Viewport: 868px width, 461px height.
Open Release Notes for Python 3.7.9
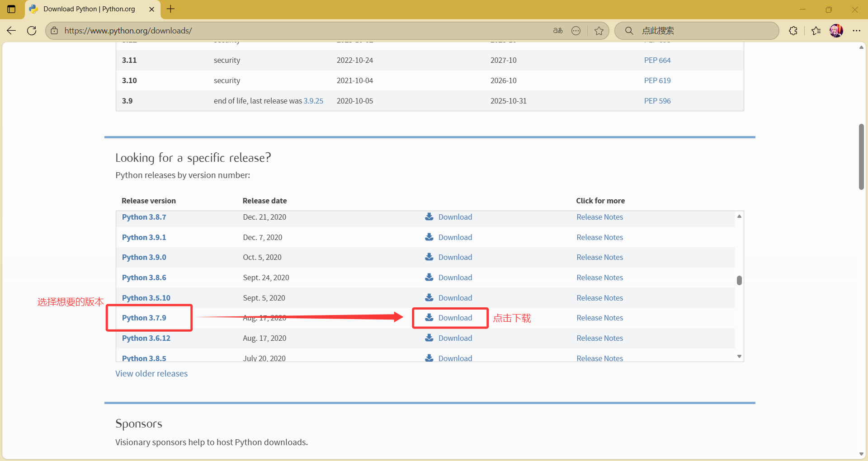[x=599, y=318]
